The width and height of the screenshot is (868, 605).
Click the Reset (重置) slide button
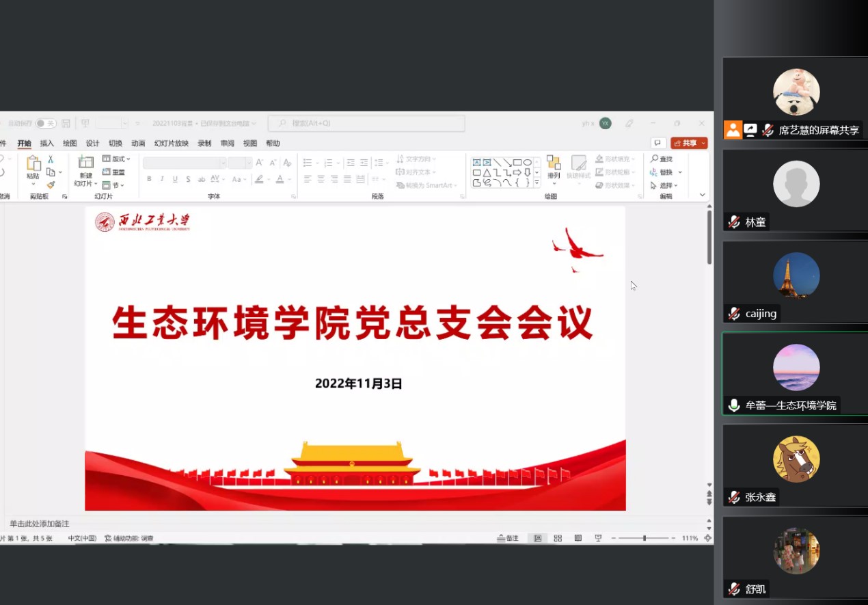[114, 172]
